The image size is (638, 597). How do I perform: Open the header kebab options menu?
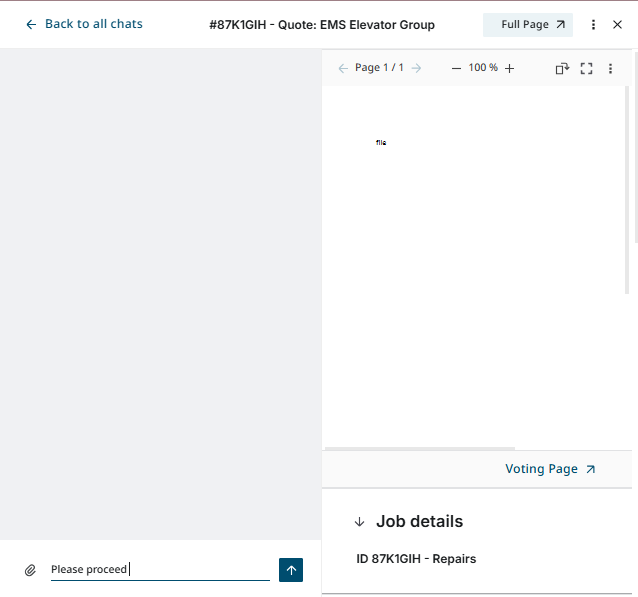point(593,24)
